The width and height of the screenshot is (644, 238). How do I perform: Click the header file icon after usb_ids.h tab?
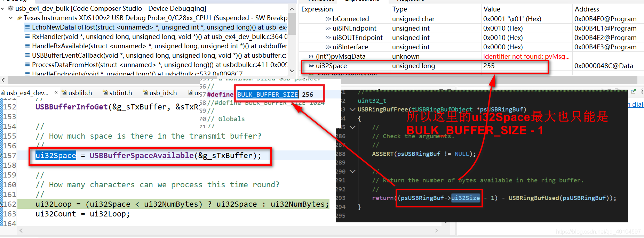190,92
